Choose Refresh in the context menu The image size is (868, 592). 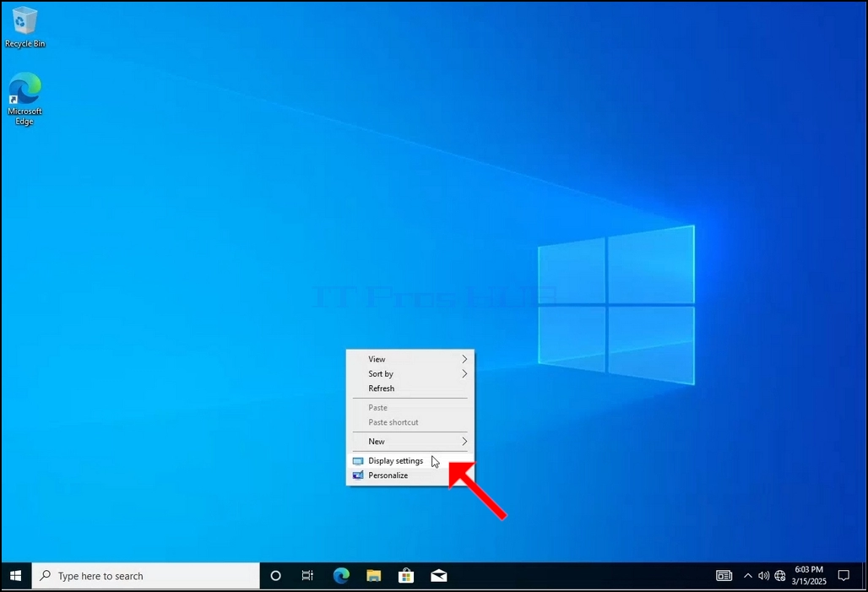(410, 388)
